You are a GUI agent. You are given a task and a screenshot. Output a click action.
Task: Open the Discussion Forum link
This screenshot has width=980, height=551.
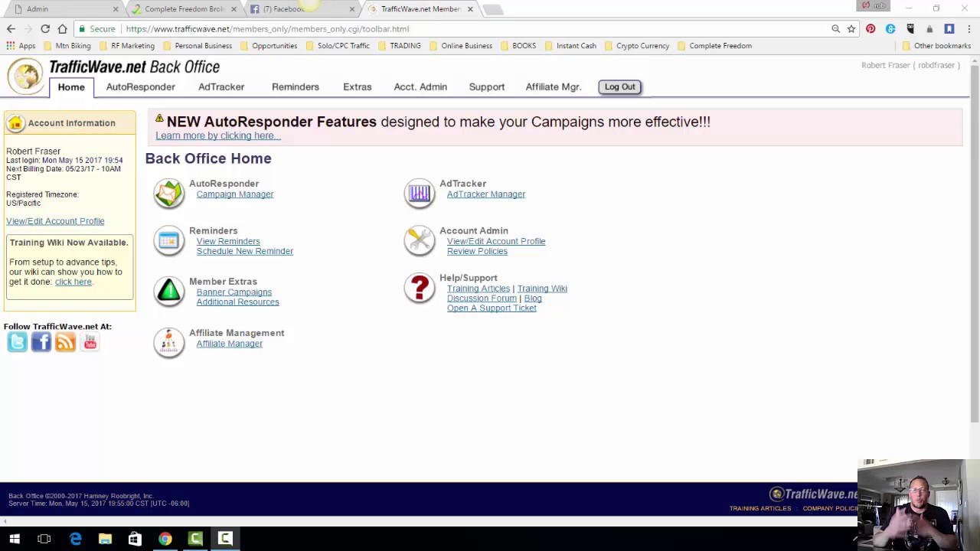(x=482, y=298)
